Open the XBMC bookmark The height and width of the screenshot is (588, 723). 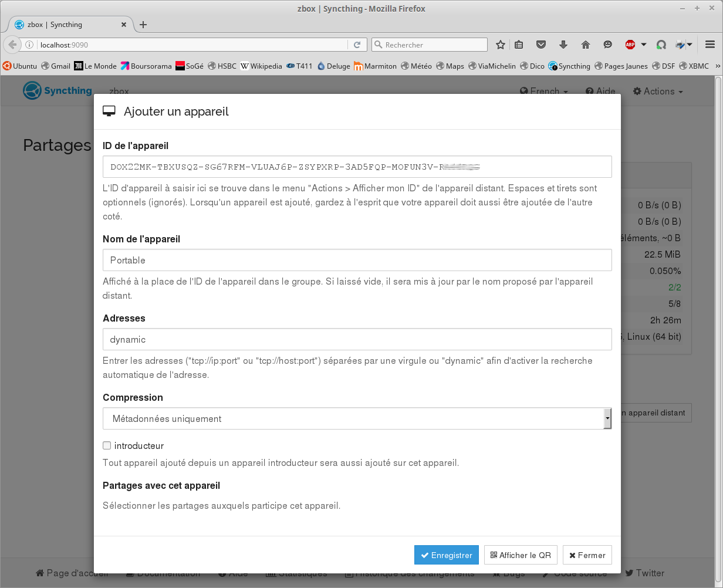[694, 66]
